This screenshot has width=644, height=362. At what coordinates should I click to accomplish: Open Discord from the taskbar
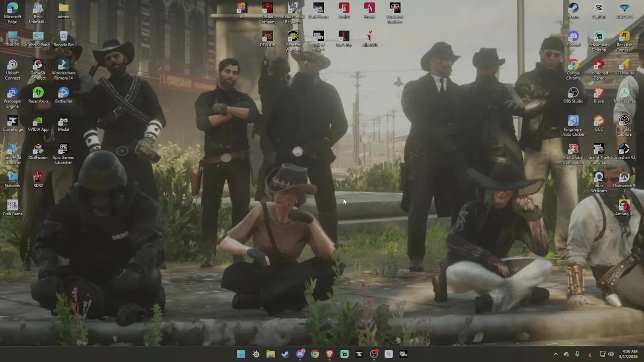(x=300, y=354)
